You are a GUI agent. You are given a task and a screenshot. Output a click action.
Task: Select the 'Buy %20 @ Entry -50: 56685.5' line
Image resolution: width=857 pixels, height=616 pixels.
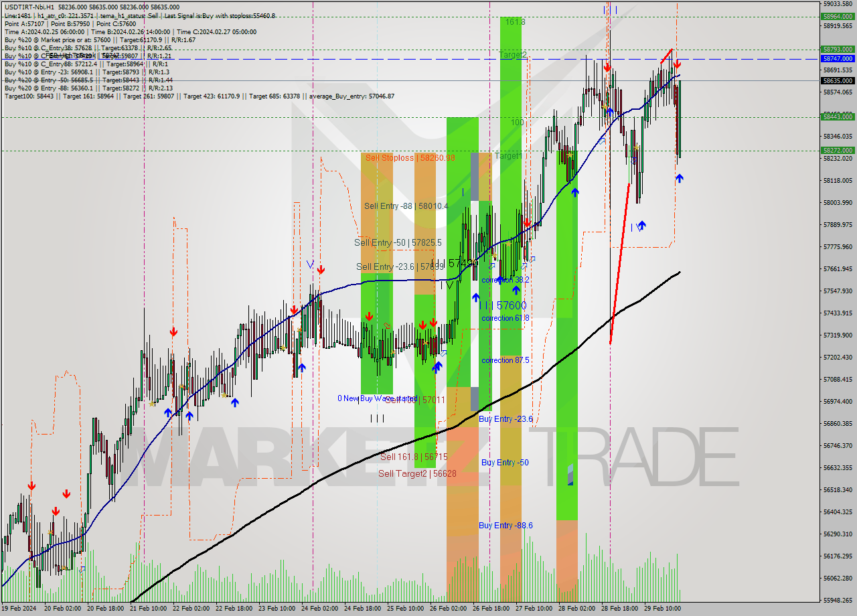pos(89,80)
